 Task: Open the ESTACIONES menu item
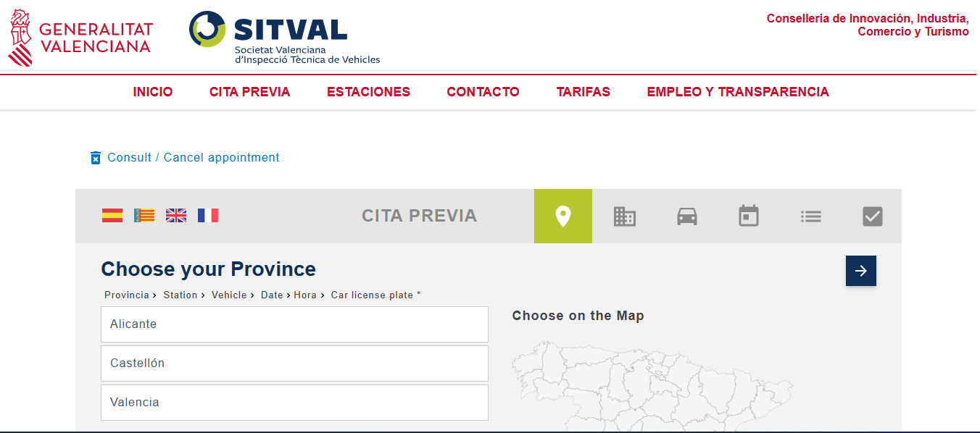pos(368,92)
